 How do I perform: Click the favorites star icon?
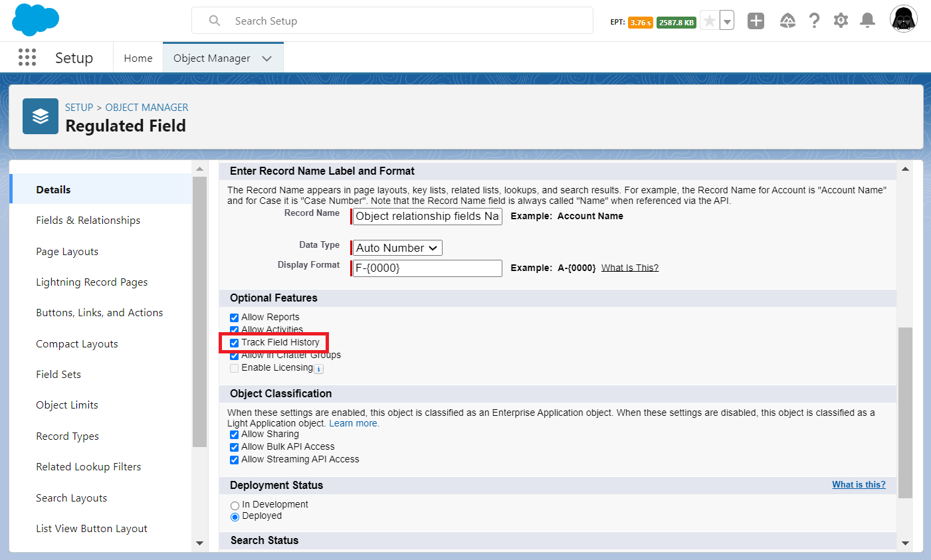710,21
